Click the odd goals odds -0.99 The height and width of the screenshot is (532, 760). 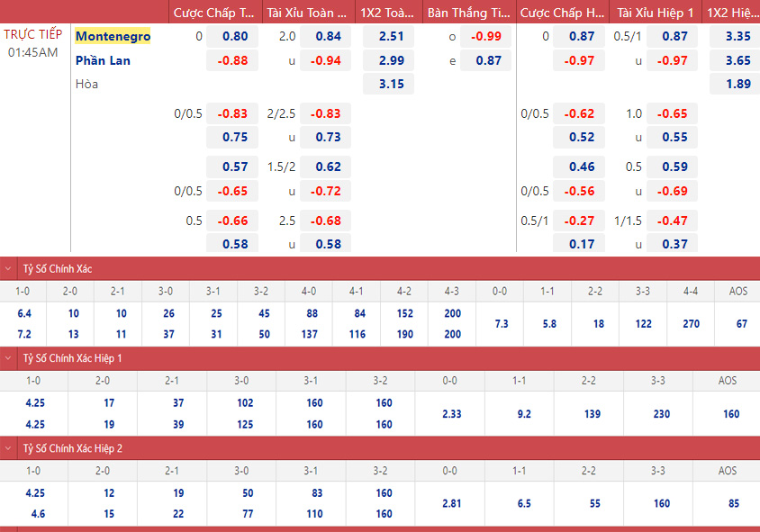(x=488, y=37)
